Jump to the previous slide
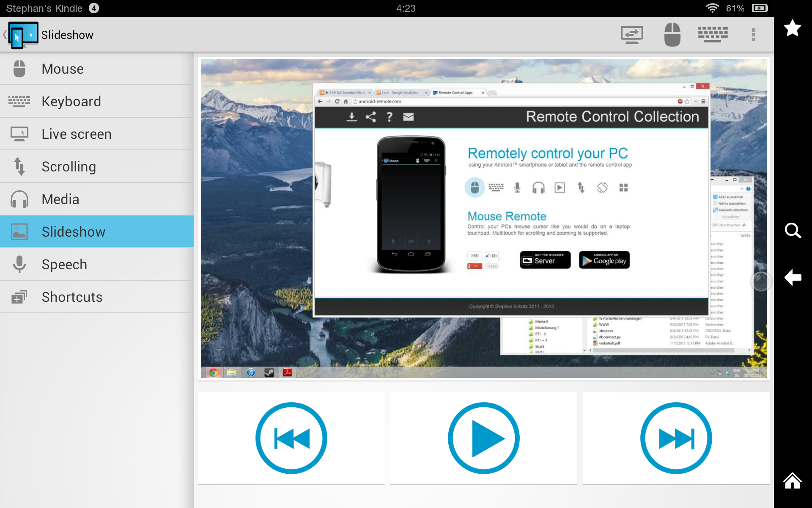The height and width of the screenshot is (508, 812). 291,438
